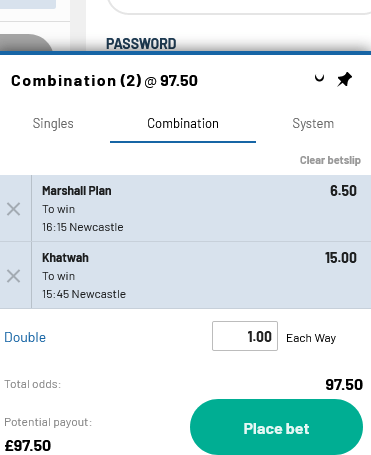
Task: Click the Khatwah selection name
Action: (65, 258)
